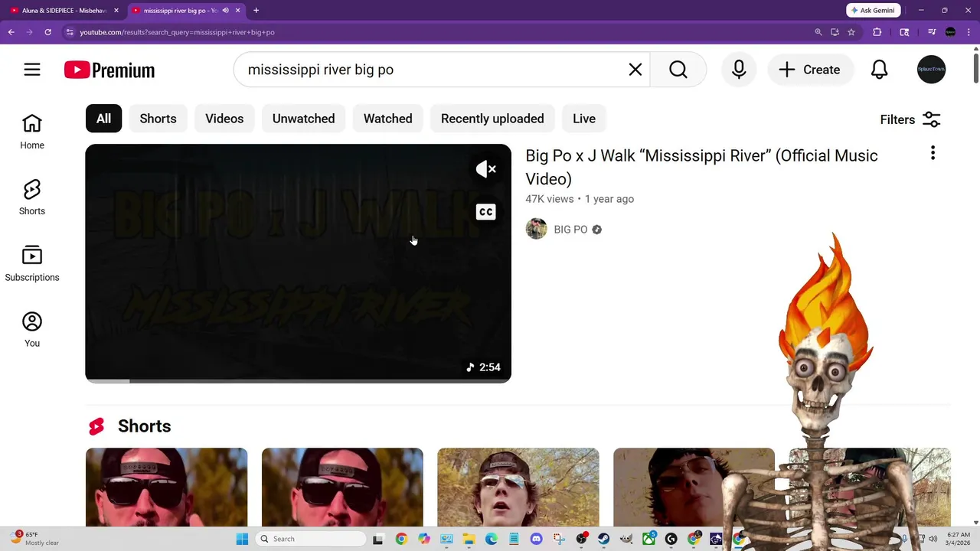Go back to the previous page
Screen dimensions: 980x551
click(11, 32)
